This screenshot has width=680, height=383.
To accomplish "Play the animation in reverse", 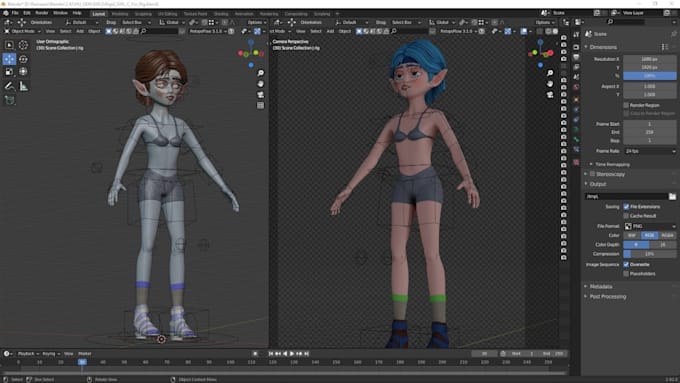I will click(285, 354).
